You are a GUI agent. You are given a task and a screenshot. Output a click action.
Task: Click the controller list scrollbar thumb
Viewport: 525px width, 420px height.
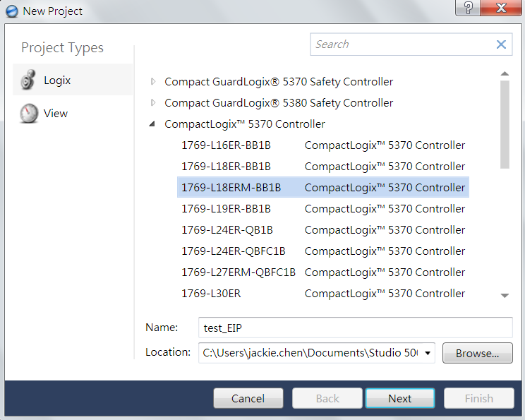[505, 124]
